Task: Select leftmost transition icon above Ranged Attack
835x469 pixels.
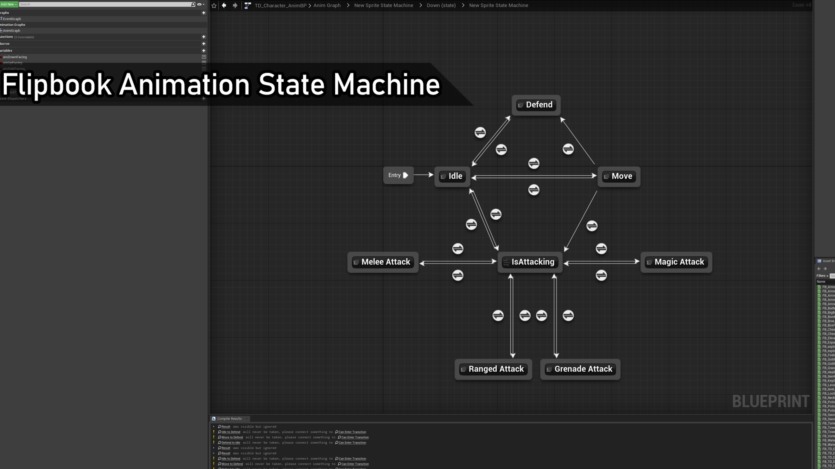Action: (498, 316)
